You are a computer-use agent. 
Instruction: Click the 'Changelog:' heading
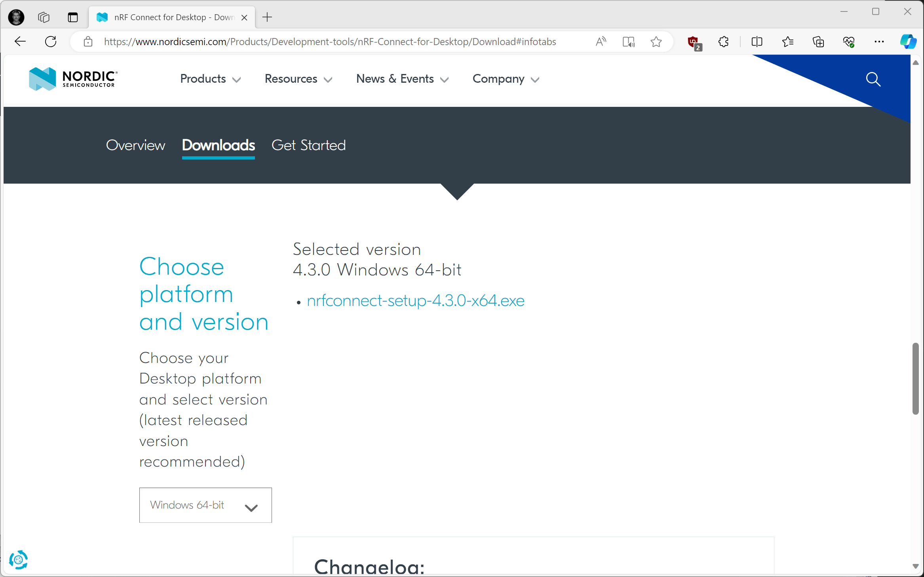369,567
